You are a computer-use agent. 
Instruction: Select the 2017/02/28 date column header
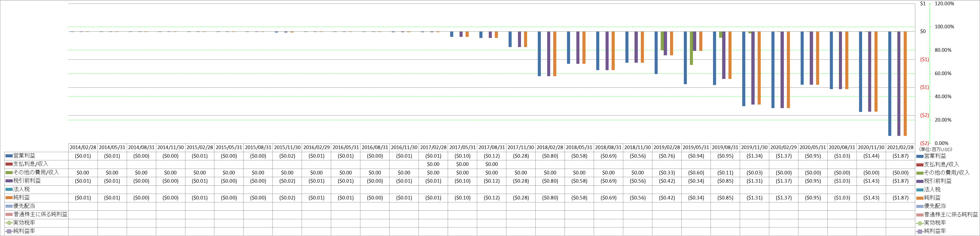pyautogui.click(x=433, y=147)
